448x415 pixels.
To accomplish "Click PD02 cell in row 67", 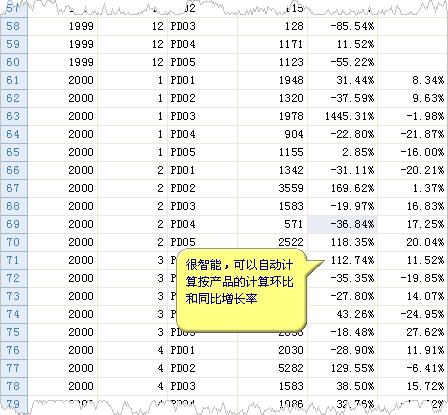I will click(202, 188).
